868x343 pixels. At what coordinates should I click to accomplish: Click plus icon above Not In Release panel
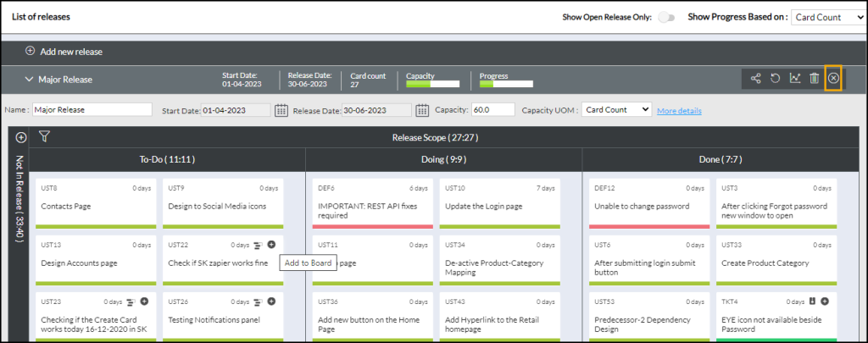tap(21, 137)
